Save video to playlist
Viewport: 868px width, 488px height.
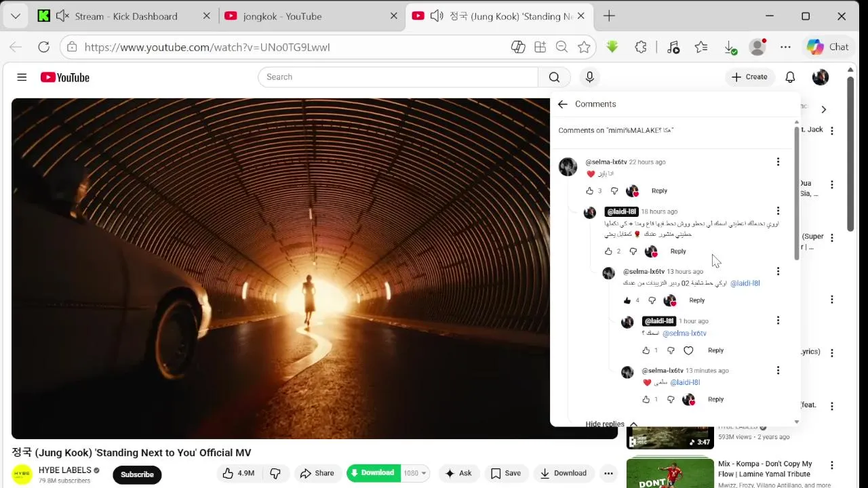(506, 473)
